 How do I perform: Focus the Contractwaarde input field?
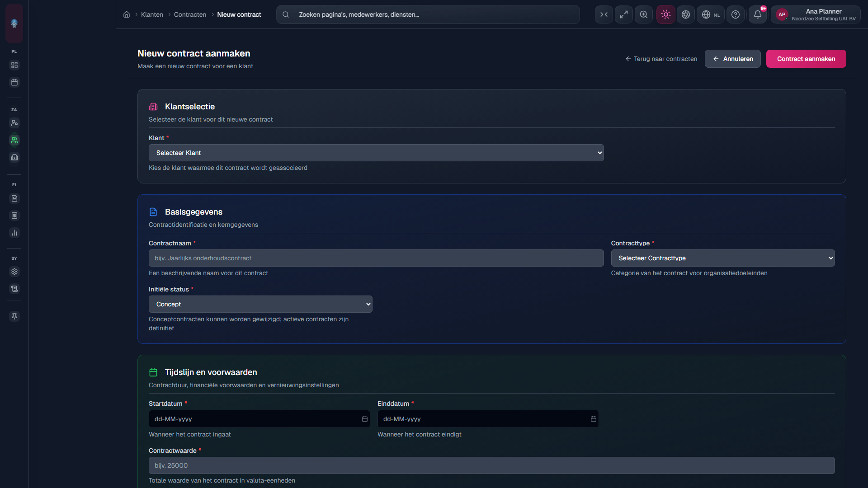coord(491,465)
